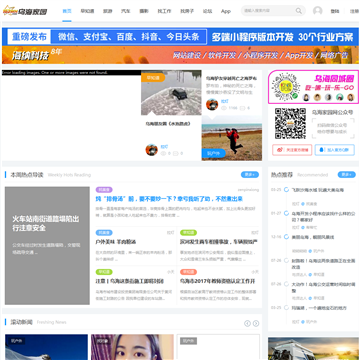Select the 首页 nav tab
Viewport: 360px width, 360px height.
click(x=67, y=11)
